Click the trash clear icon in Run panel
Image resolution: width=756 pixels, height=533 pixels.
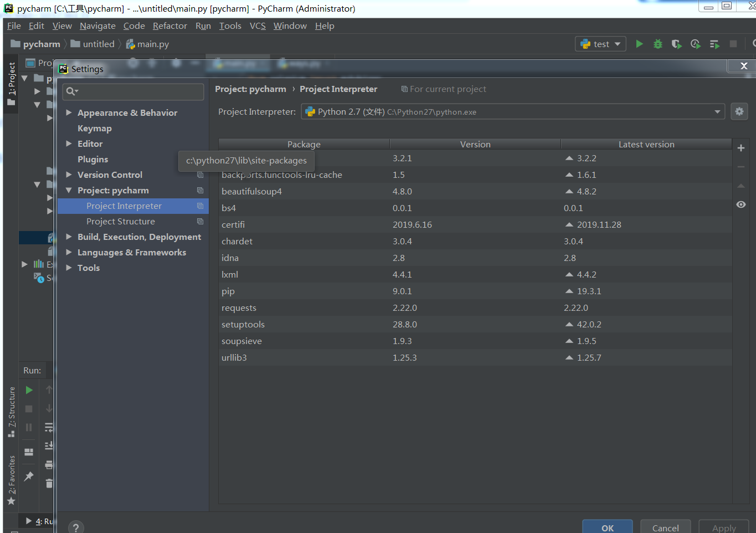pyautogui.click(x=49, y=483)
